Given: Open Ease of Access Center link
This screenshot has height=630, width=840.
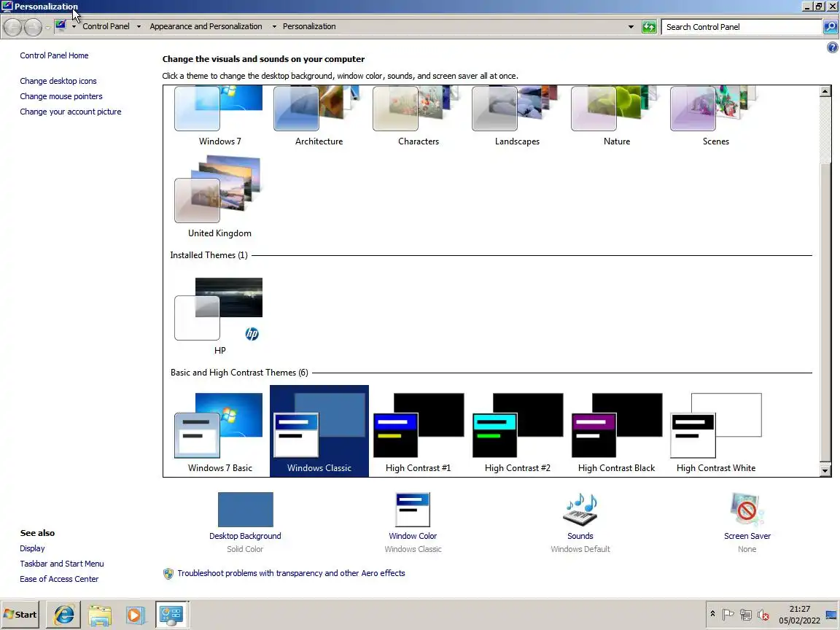Looking at the screenshot, I should coord(59,578).
